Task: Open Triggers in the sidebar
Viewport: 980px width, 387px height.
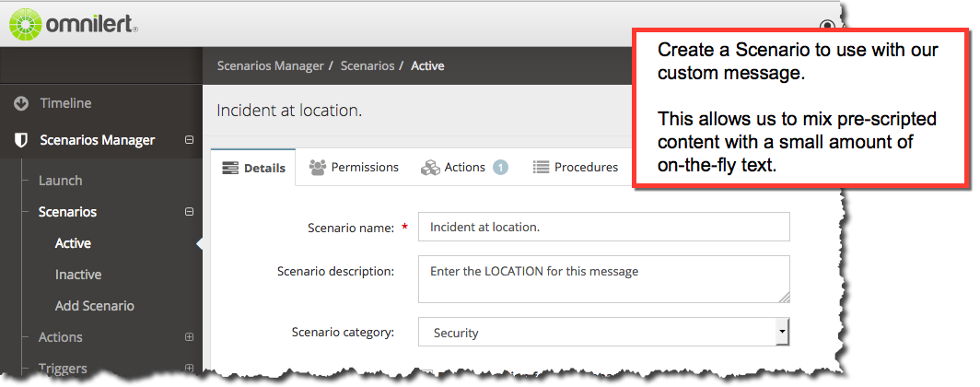Action: [x=64, y=369]
